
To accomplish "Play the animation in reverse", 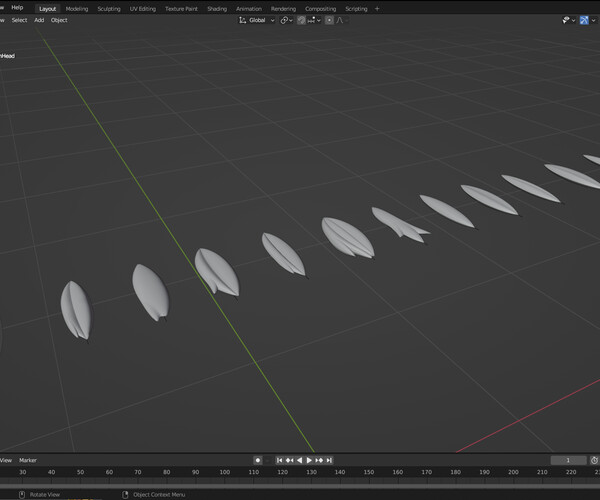I will 300,460.
